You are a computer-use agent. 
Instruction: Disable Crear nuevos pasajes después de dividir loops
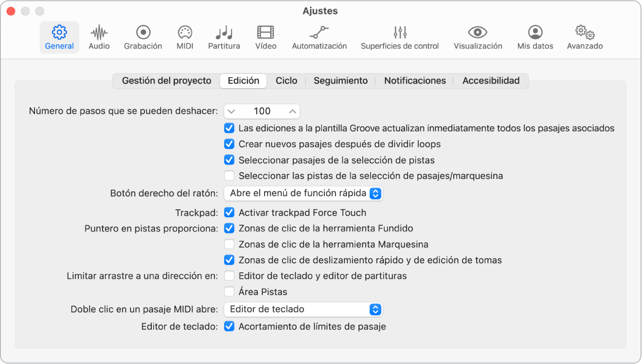point(230,144)
